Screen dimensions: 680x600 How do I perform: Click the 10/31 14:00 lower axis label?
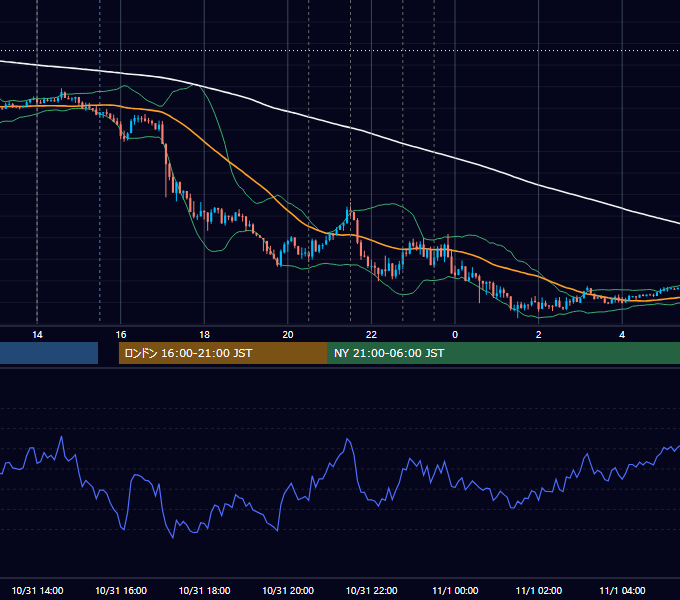tap(37, 590)
